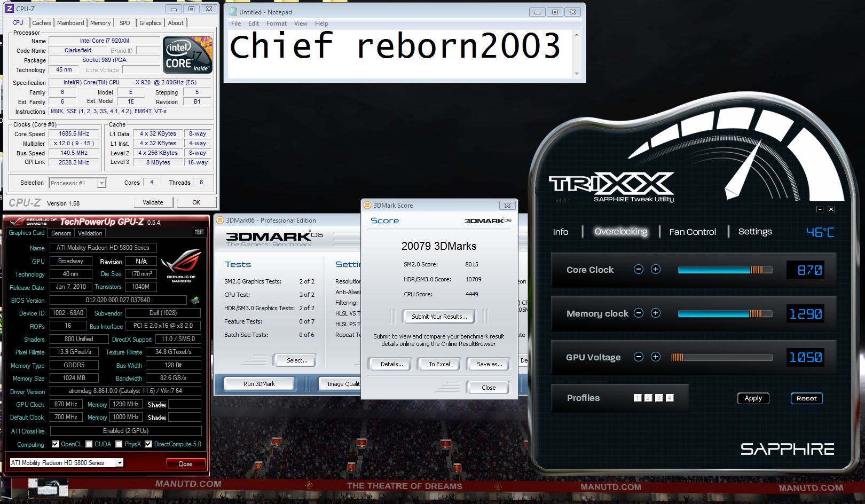Toggle the PhysX checkbox in GPU-Z
The width and height of the screenshot is (865, 504).
119,444
